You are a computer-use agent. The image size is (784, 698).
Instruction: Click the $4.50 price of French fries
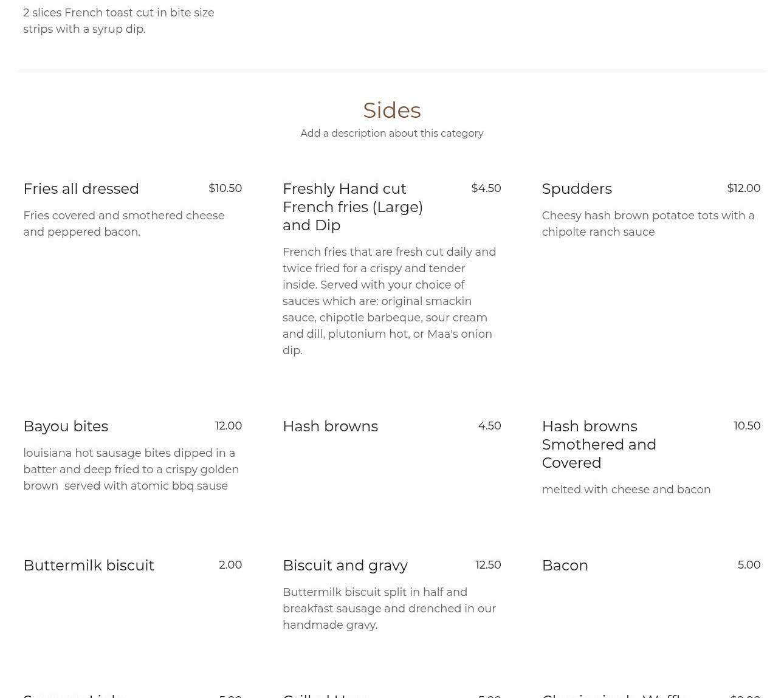click(x=486, y=188)
